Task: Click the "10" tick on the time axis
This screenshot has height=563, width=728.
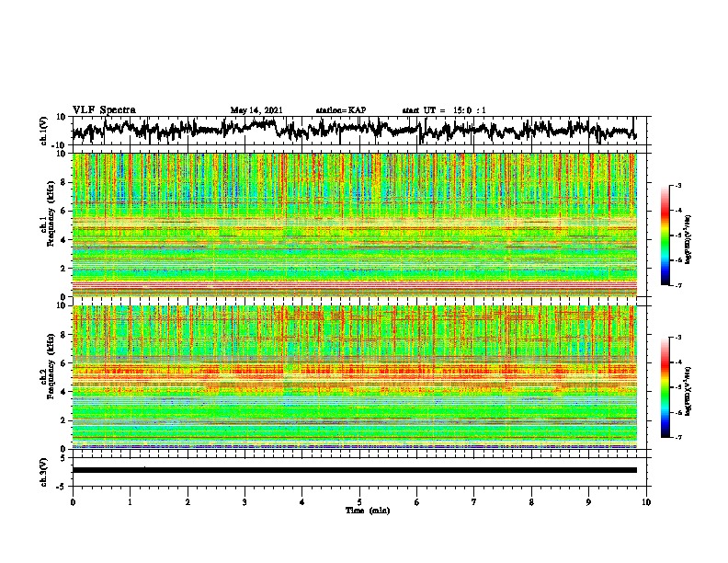Action: tap(646, 502)
